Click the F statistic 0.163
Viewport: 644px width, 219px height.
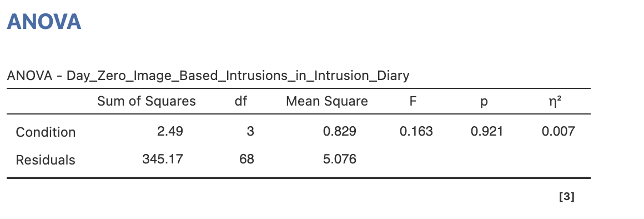tap(416, 132)
